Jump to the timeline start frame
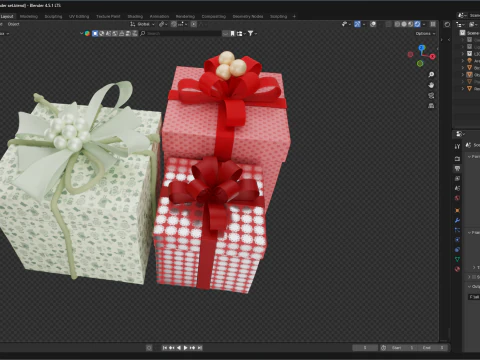Image resolution: width=480 pixels, height=360 pixels. pyautogui.click(x=165, y=348)
